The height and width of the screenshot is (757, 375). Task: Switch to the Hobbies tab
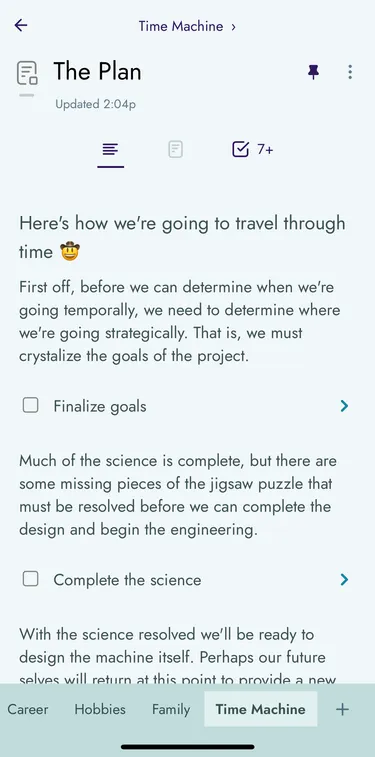(x=100, y=709)
